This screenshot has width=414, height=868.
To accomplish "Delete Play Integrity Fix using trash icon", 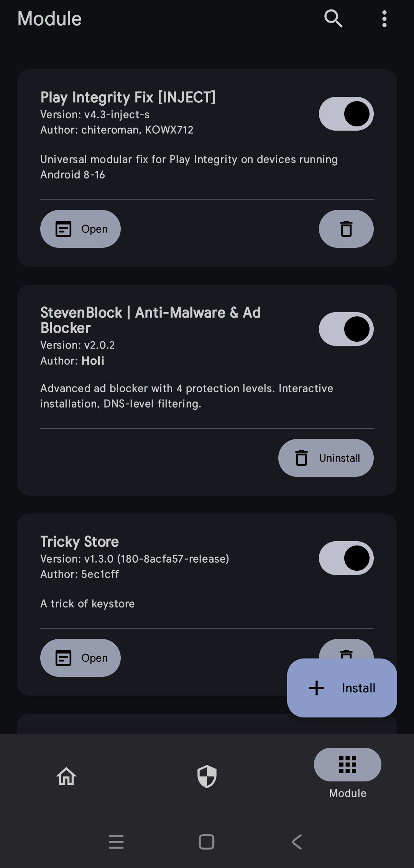I will [x=346, y=229].
